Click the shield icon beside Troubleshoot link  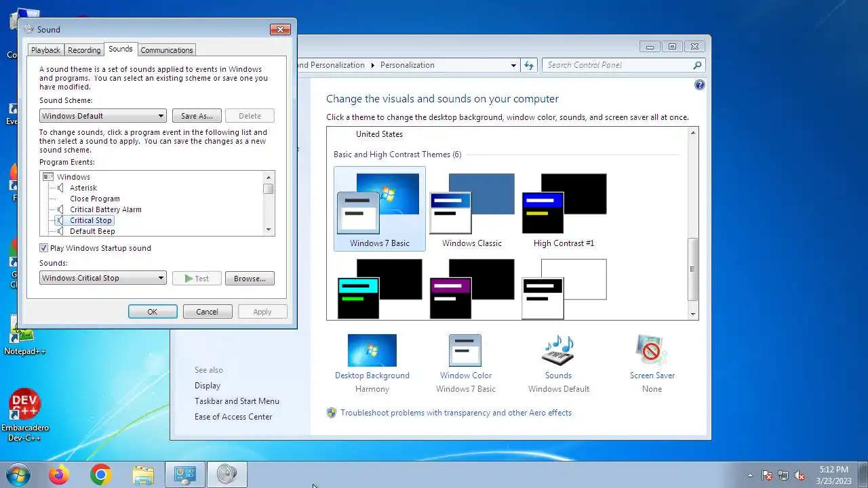pyautogui.click(x=332, y=413)
